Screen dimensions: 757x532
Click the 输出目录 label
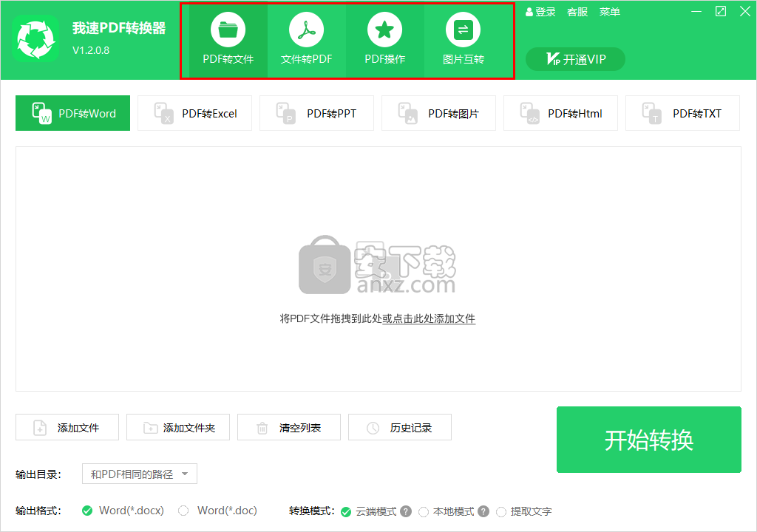pyautogui.click(x=38, y=474)
